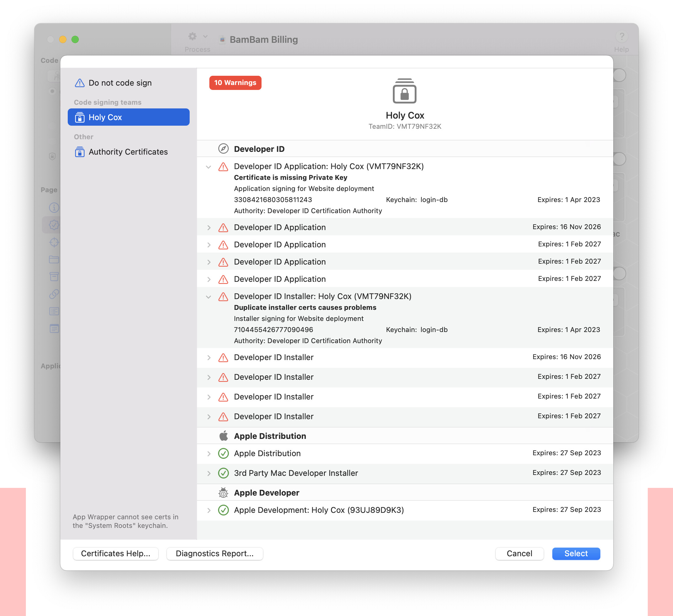Click the Help question mark icon in background window

point(622,36)
